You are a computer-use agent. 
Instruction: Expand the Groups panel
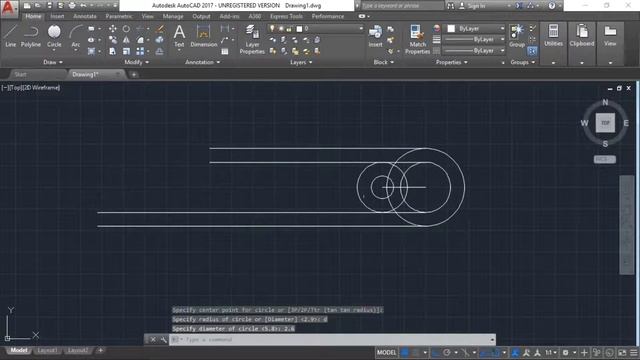pos(522,62)
